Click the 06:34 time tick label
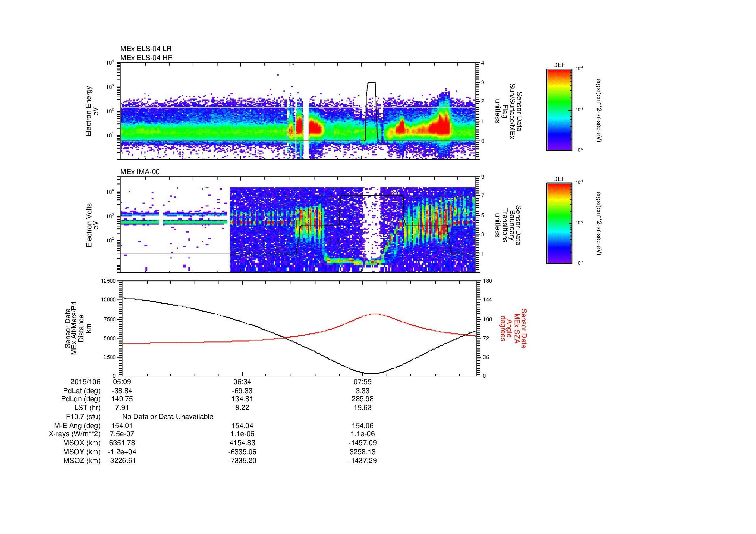This screenshot has height=534, width=756. 242,382
